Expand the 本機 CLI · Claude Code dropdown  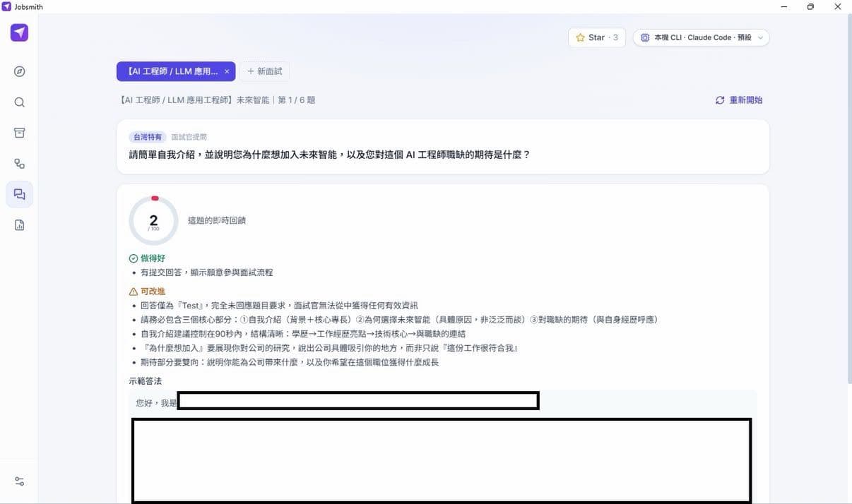point(701,37)
